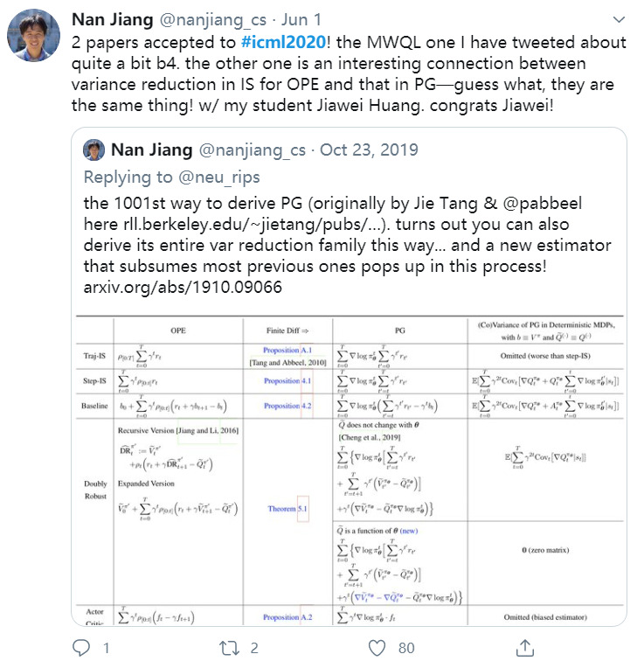Click Proposition A.2 in Actor Critic row
The width and height of the screenshot is (644, 668).
click(x=281, y=617)
